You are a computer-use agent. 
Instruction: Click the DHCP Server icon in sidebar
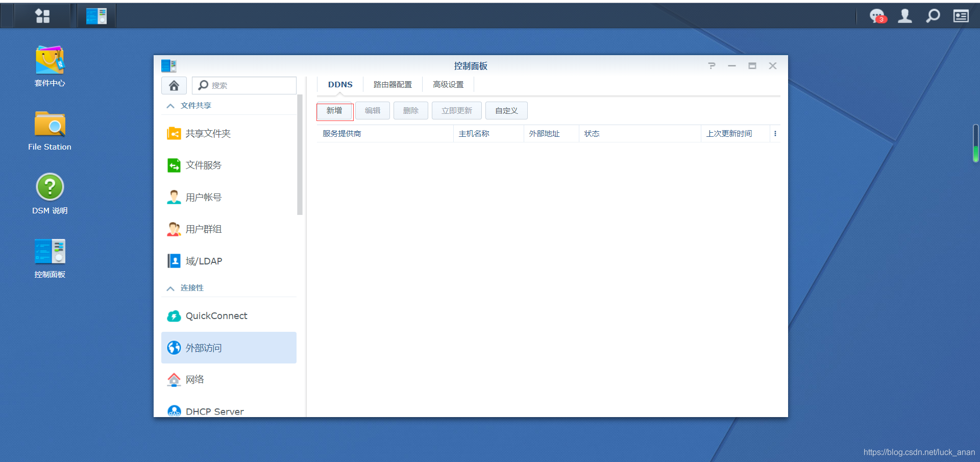(174, 411)
